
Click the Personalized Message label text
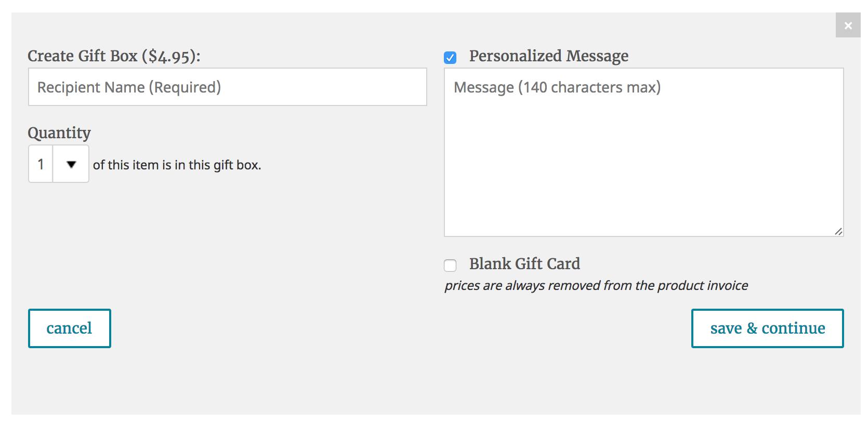click(x=548, y=56)
